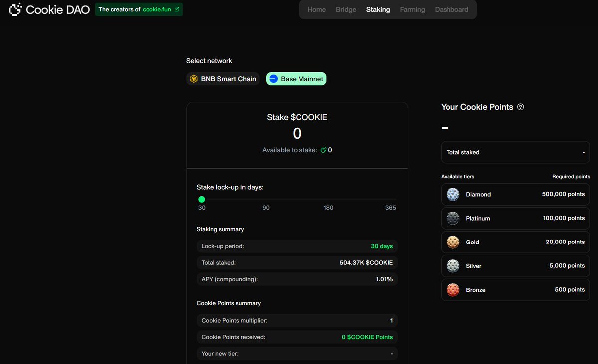598x364 pixels.
Task: Set lock-up to 365 days mark
Action: [391, 207]
